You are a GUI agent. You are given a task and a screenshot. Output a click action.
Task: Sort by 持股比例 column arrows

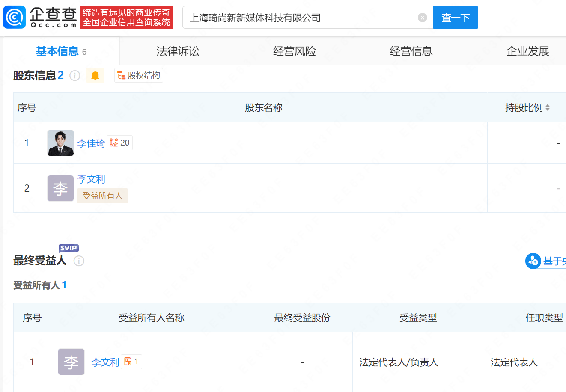pyautogui.click(x=547, y=108)
